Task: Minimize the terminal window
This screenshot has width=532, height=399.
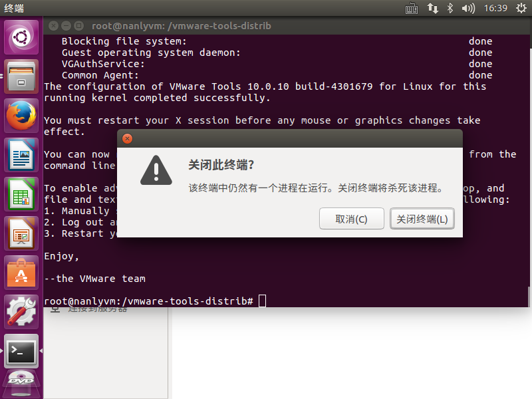Action: point(66,26)
